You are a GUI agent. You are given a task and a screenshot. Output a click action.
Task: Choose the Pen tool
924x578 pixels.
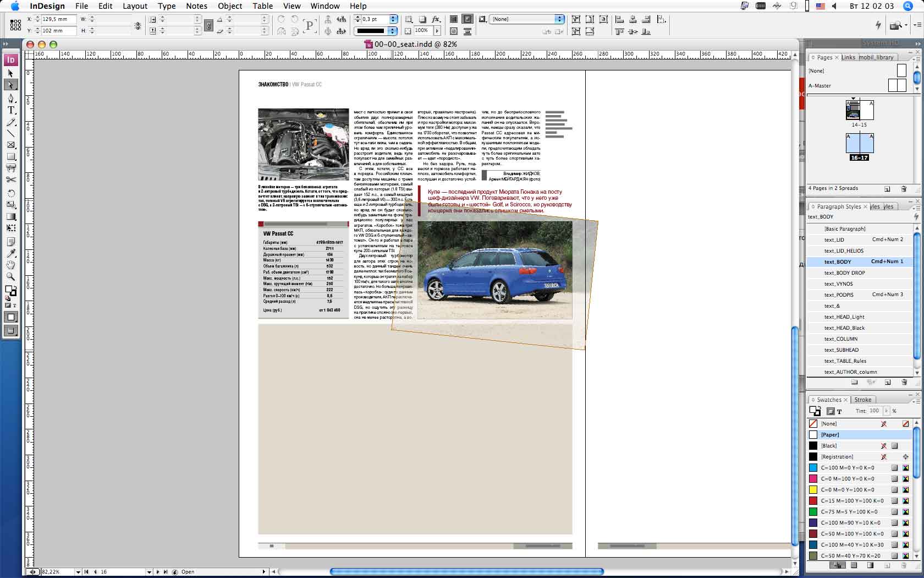(10, 99)
